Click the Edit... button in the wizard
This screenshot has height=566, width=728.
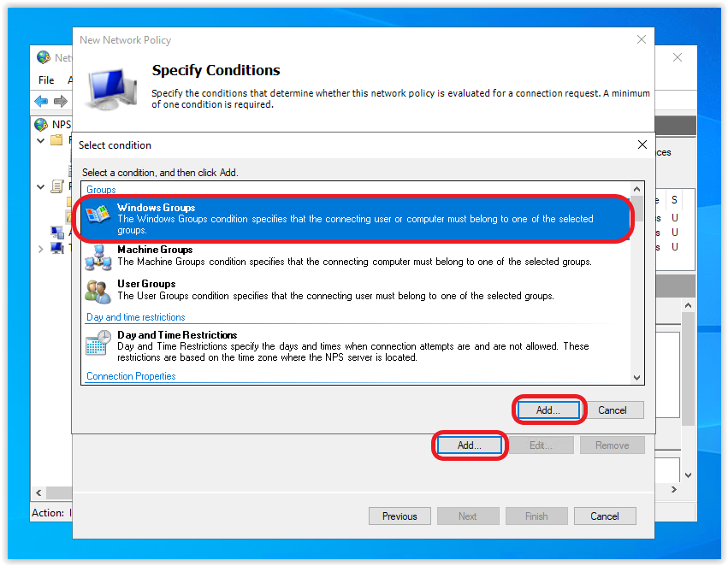pos(541,445)
